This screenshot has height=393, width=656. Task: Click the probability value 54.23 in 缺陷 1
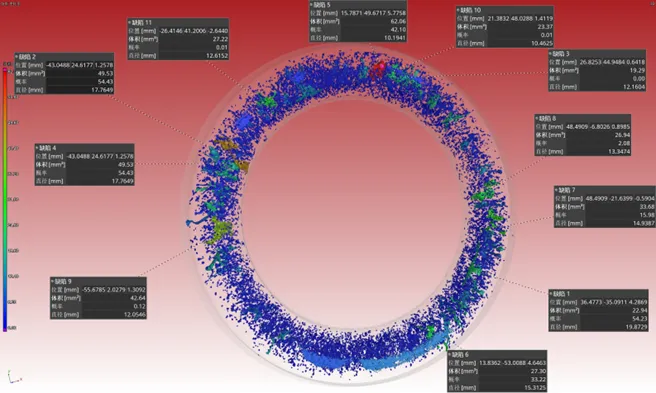point(640,319)
